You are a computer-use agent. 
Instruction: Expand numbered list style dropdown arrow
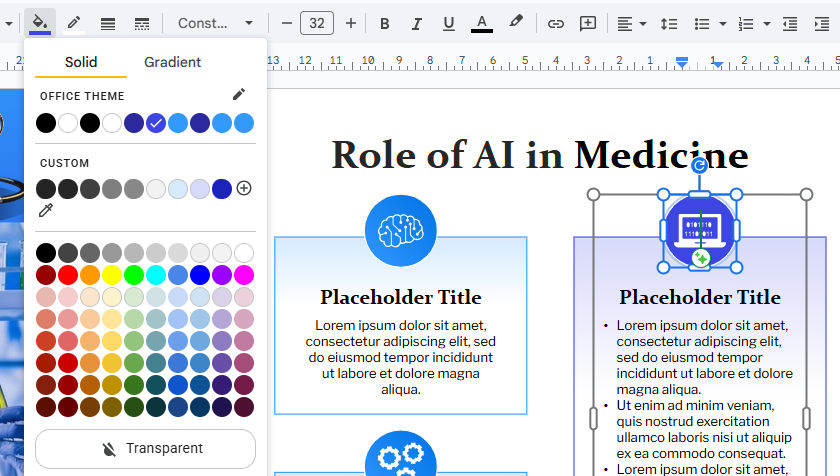click(x=767, y=24)
